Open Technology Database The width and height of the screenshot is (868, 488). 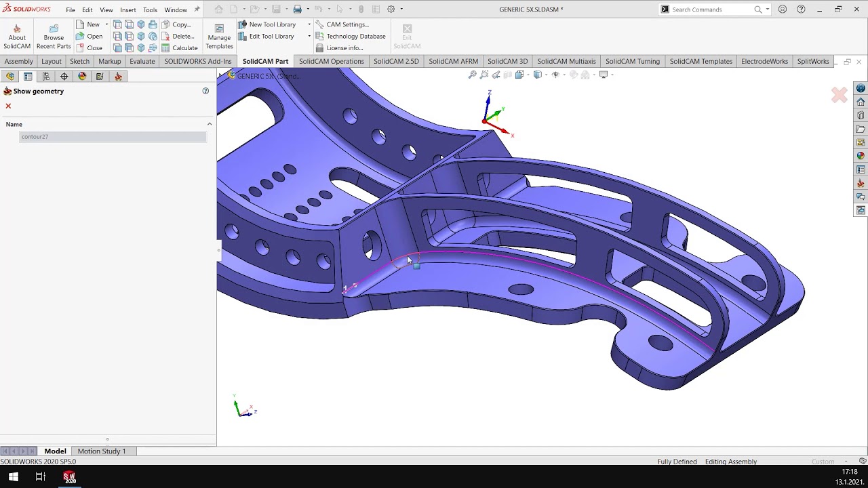point(351,36)
